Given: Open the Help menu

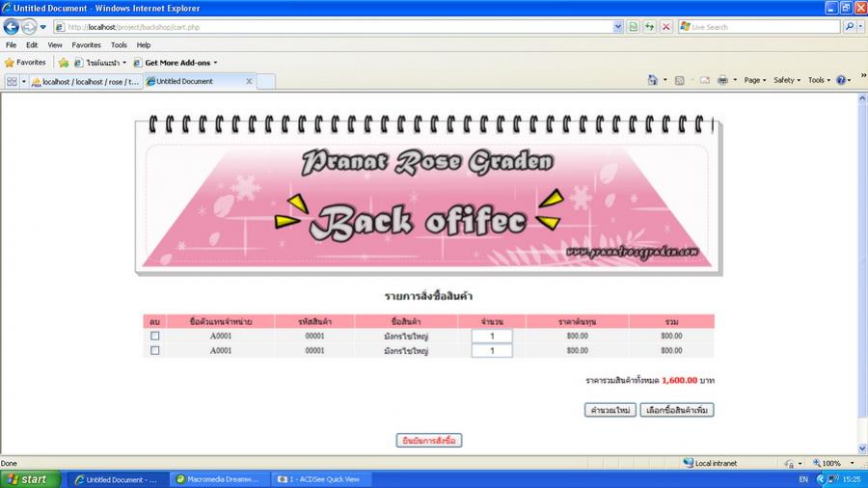Looking at the screenshot, I should point(144,44).
